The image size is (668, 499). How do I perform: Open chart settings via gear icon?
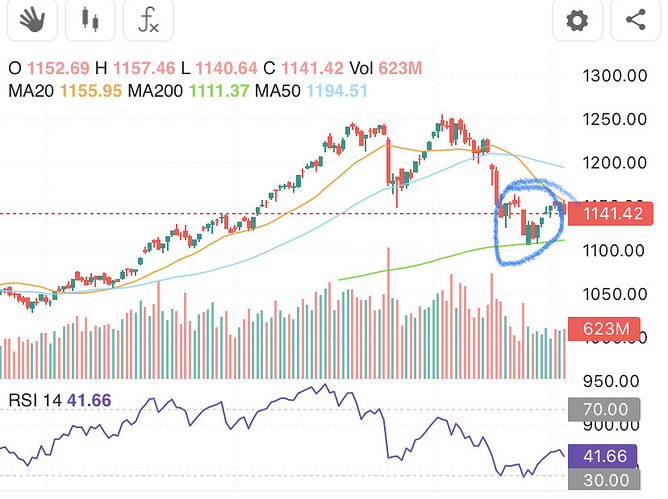(575, 20)
